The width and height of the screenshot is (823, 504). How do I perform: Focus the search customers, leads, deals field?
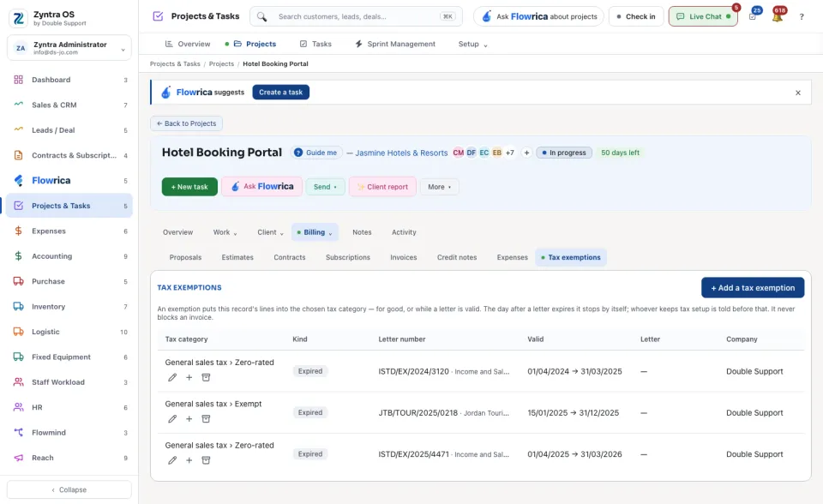point(357,16)
